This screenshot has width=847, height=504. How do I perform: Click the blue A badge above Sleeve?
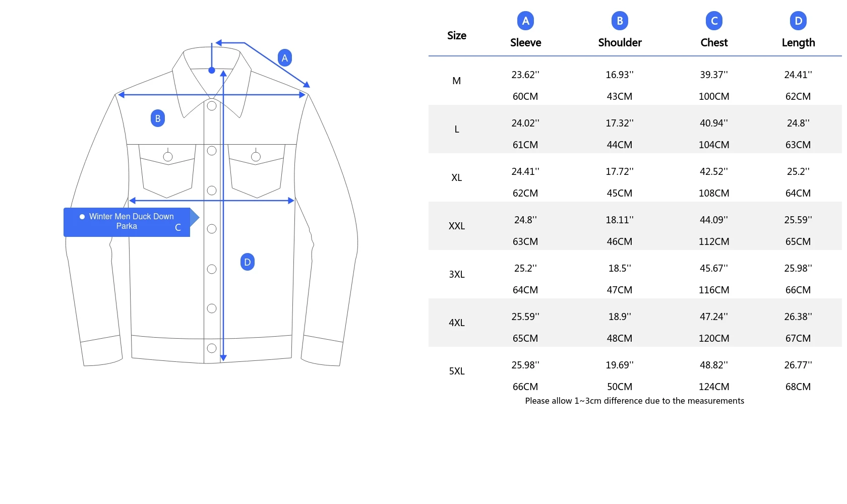tap(525, 21)
